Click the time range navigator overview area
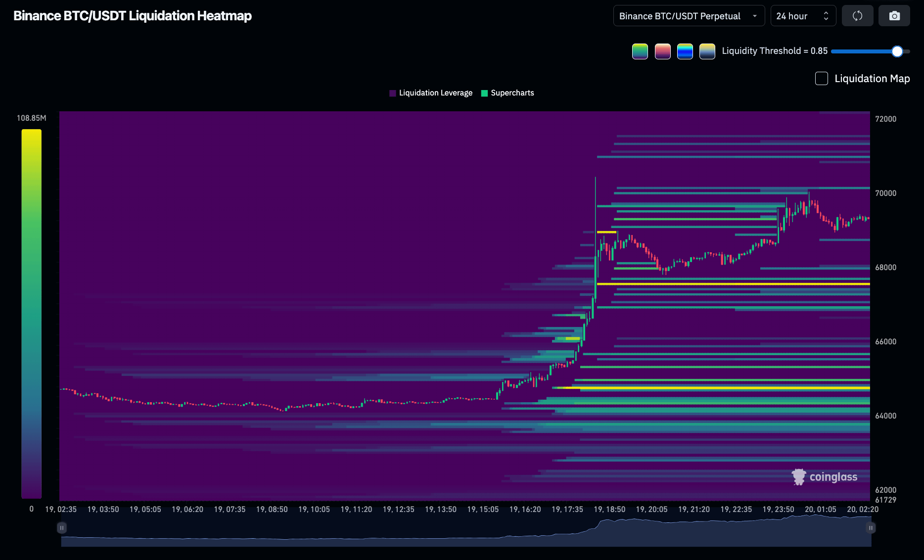 tap(466, 530)
